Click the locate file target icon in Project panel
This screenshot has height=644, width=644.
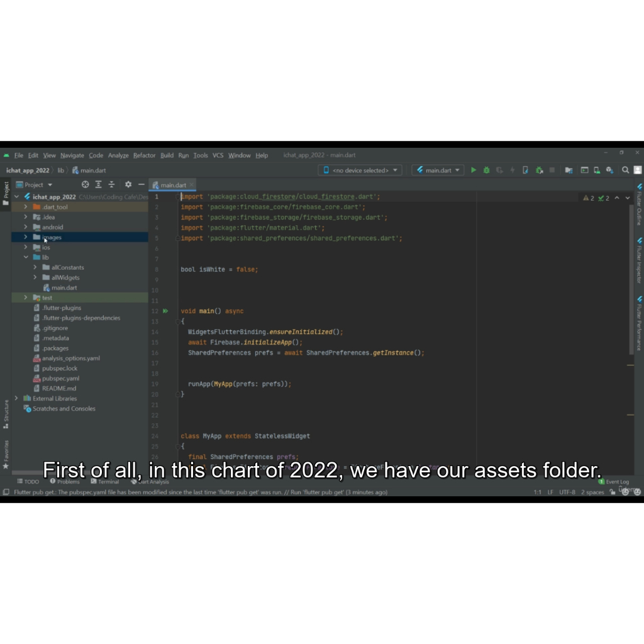pyautogui.click(x=85, y=185)
